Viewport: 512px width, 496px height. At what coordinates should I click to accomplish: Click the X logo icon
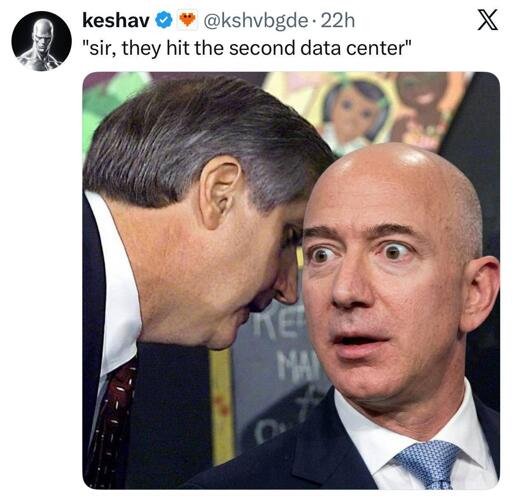coord(488,20)
